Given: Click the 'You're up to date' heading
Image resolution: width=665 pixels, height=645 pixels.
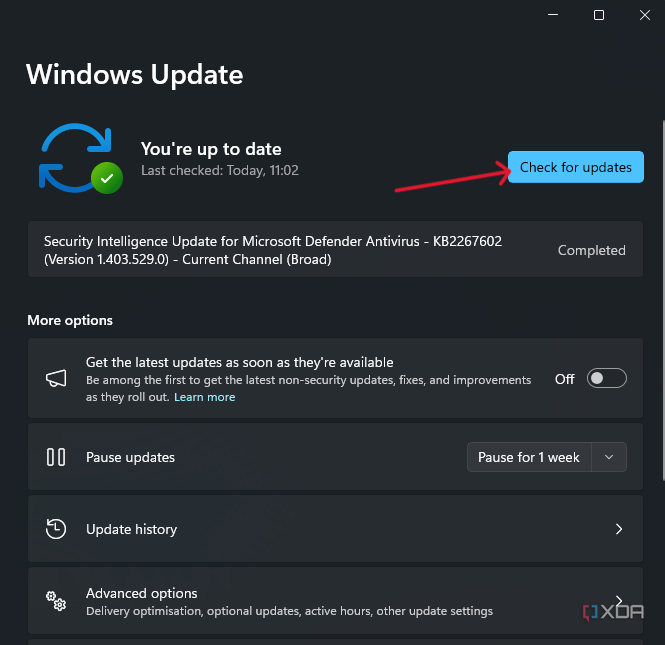Looking at the screenshot, I should pyautogui.click(x=211, y=149).
